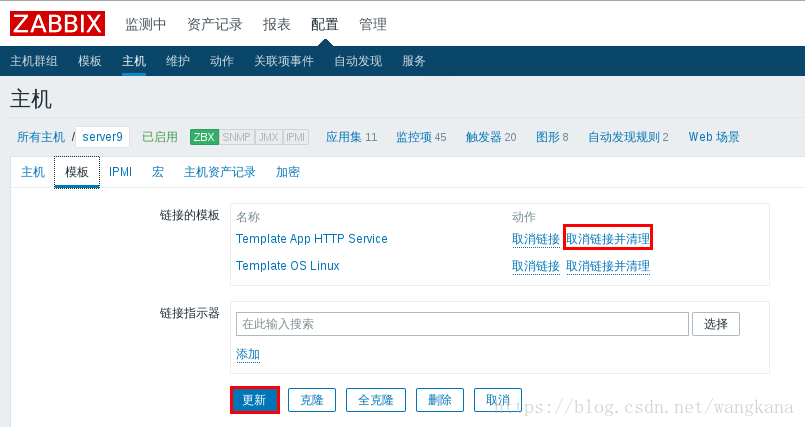Switch to the IPMI form tab
Viewport: 805px width, 427px height.
coord(121,172)
